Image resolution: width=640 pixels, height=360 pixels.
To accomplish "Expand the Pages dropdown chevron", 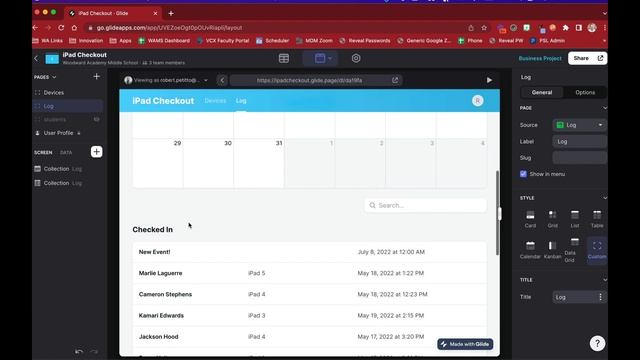I will click(54, 77).
